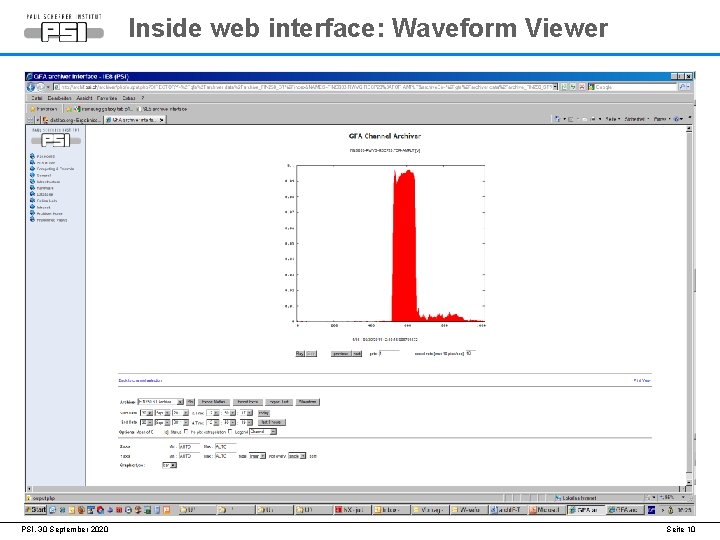The height and width of the screenshot is (540, 720).
Task: Open the Ansicht menu
Action: (84, 98)
